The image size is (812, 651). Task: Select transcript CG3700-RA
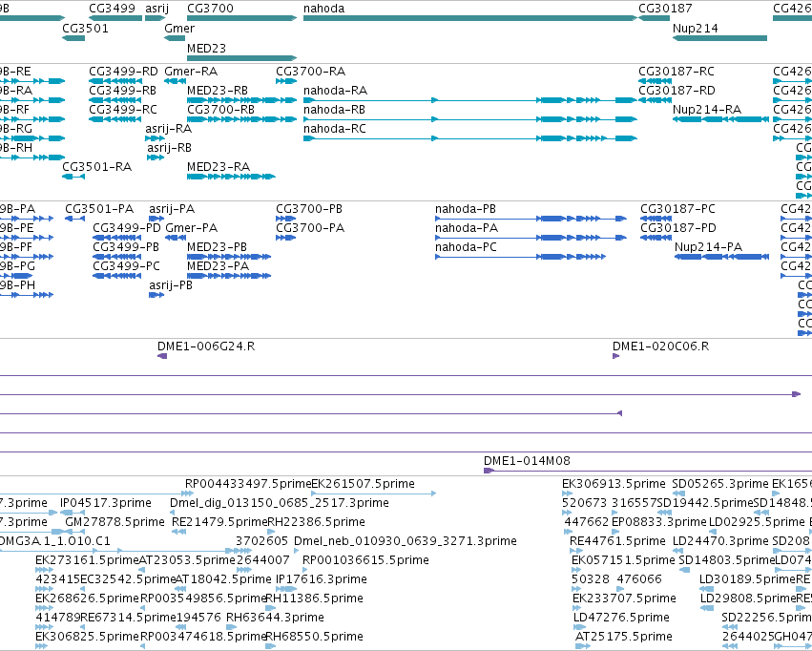pos(286,81)
